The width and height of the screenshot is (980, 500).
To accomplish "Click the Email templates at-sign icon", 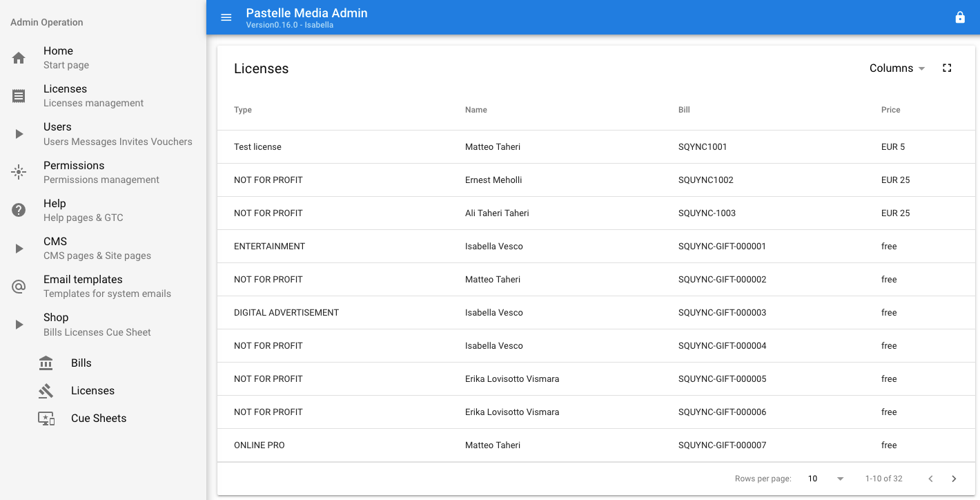I will [x=19, y=286].
